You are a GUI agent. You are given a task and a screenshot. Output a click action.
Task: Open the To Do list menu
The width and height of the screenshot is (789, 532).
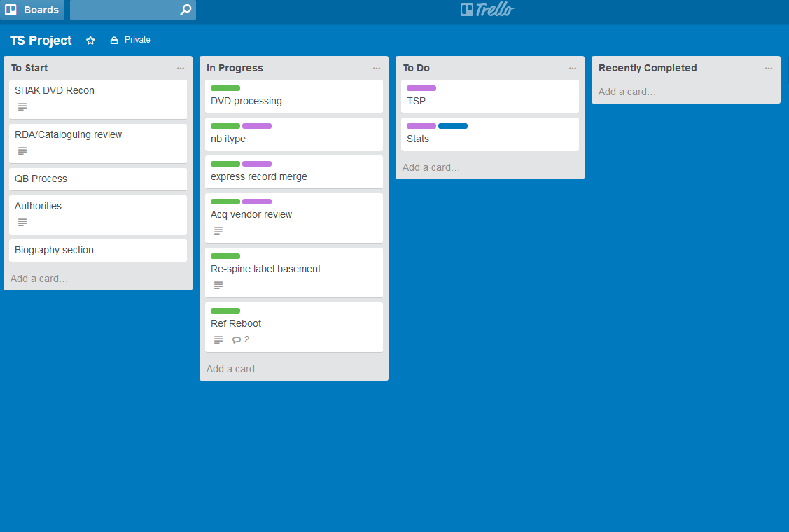click(573, 69)
